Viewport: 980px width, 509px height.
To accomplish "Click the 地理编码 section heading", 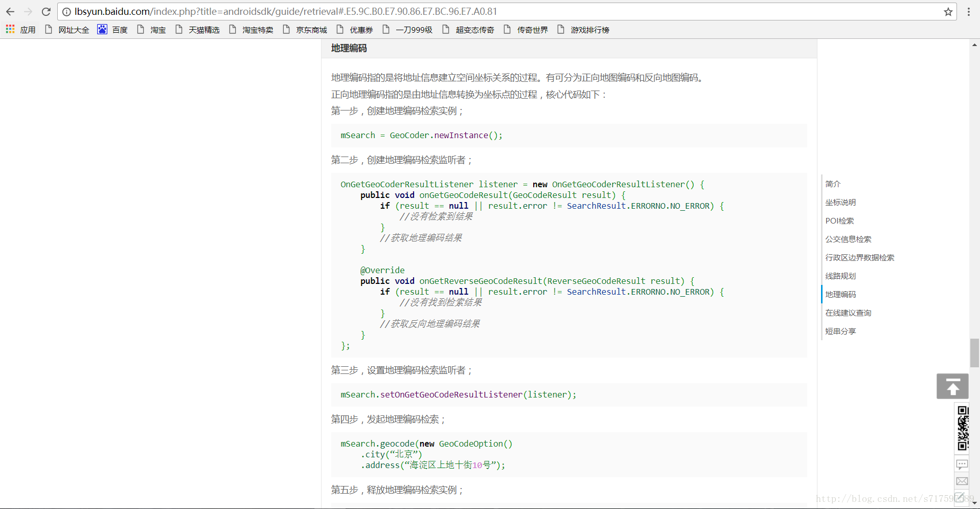I will coord(349,48).
